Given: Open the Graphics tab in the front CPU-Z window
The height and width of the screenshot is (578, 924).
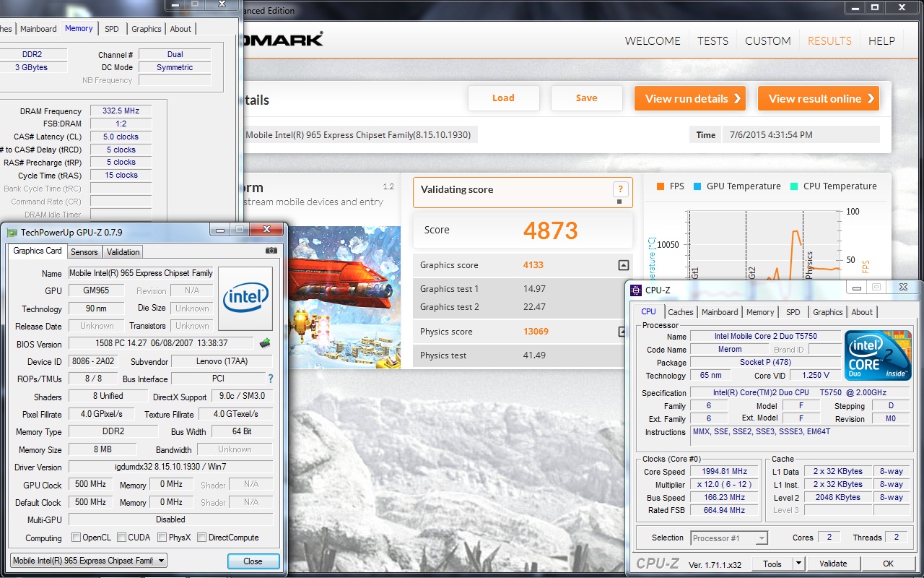Looking at the screenshot, I should tap(827, 312).
